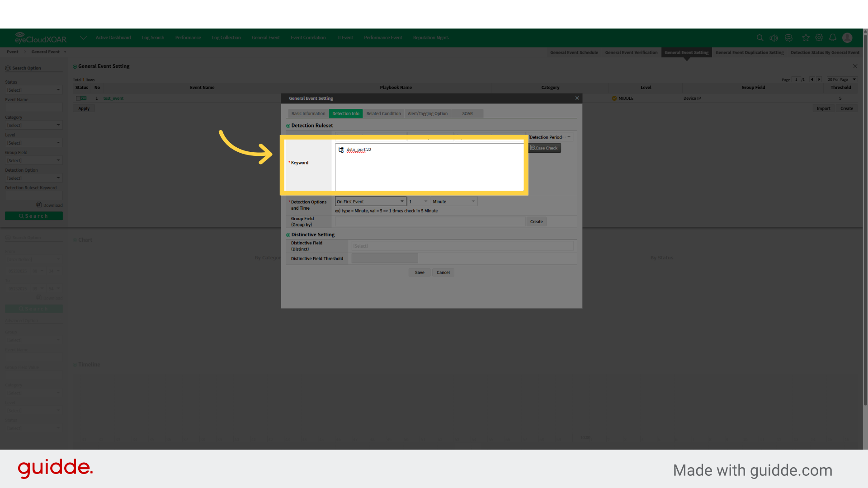Select the Detection Ruleset radio button
The width and height of the screenshot is (868, 488).
tap(288, 125)
